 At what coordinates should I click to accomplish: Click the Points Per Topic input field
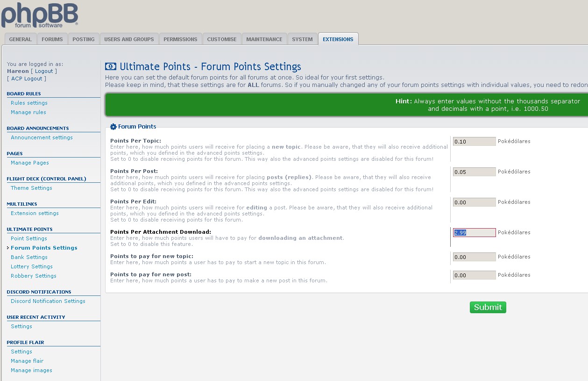click(x=474, y=141)
